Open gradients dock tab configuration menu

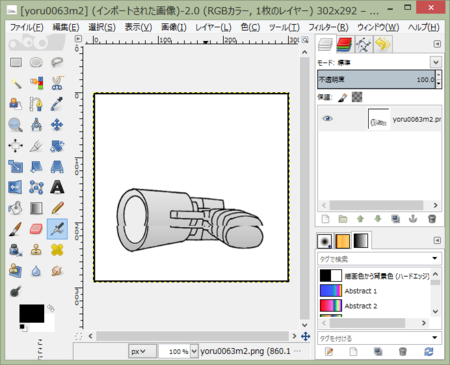[x=437, y=240]
